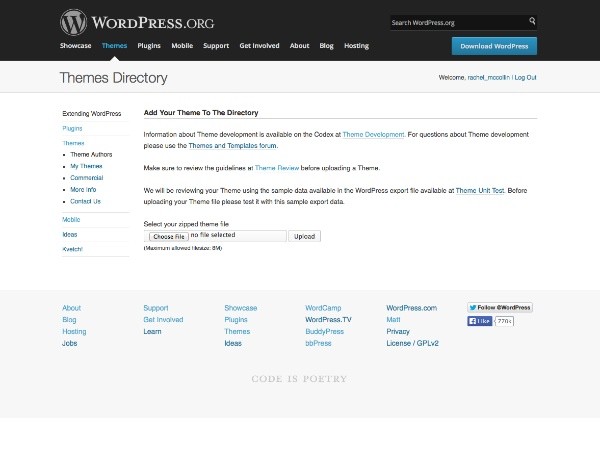Open Themes in the footer
The image size is (600, 467).
(237, 331)
